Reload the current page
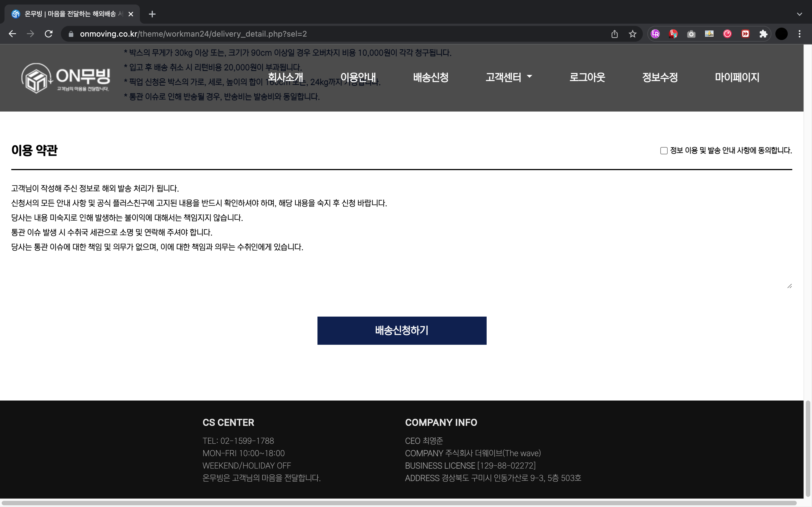Viewport: 812px width, 507px height. click(x=49, y=34)
